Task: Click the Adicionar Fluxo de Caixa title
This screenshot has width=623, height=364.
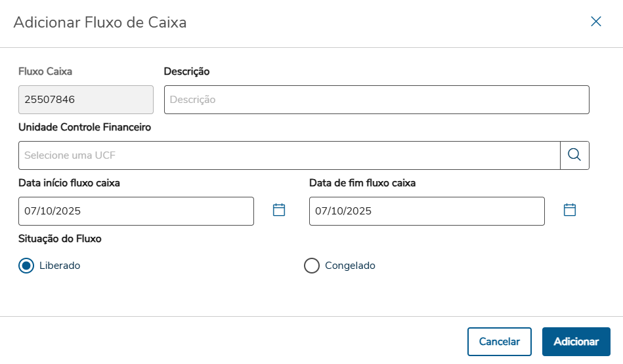Action: pos(100,22)
